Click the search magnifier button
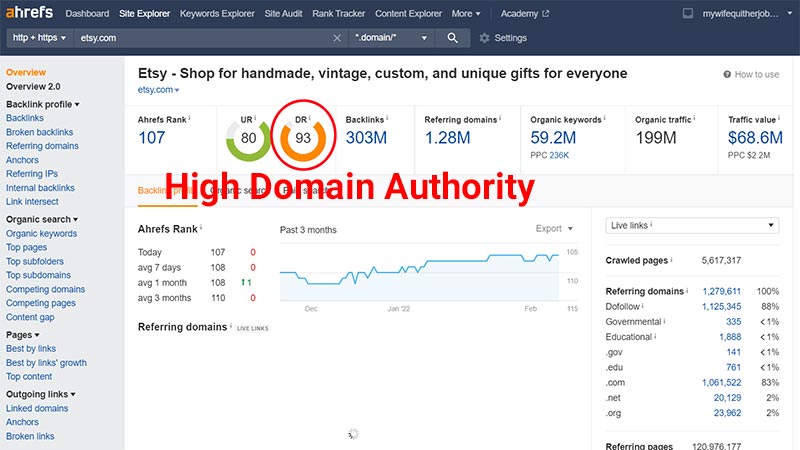This screenshot has height=450, width=800. [x=452, y=38]
